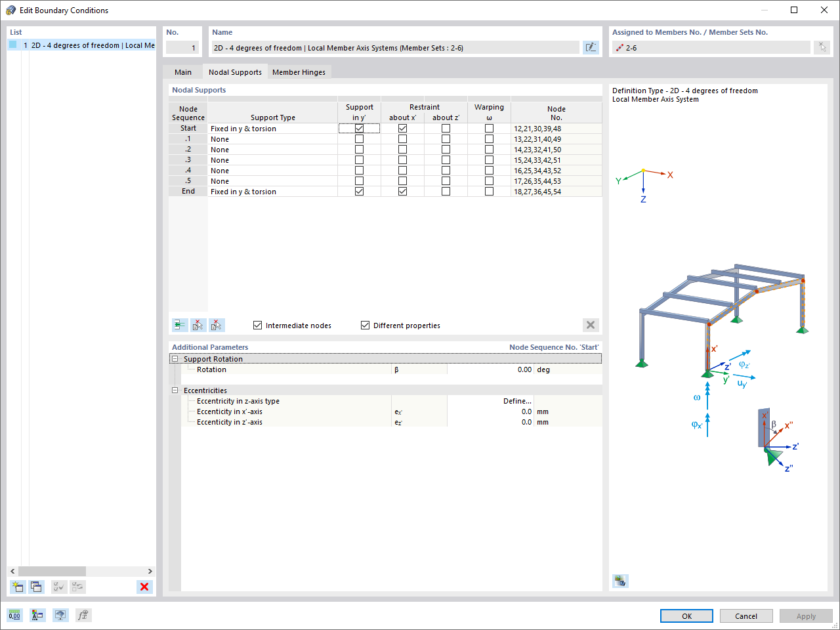
Task: Click the No. field showing 1
Action: [182, 47]
